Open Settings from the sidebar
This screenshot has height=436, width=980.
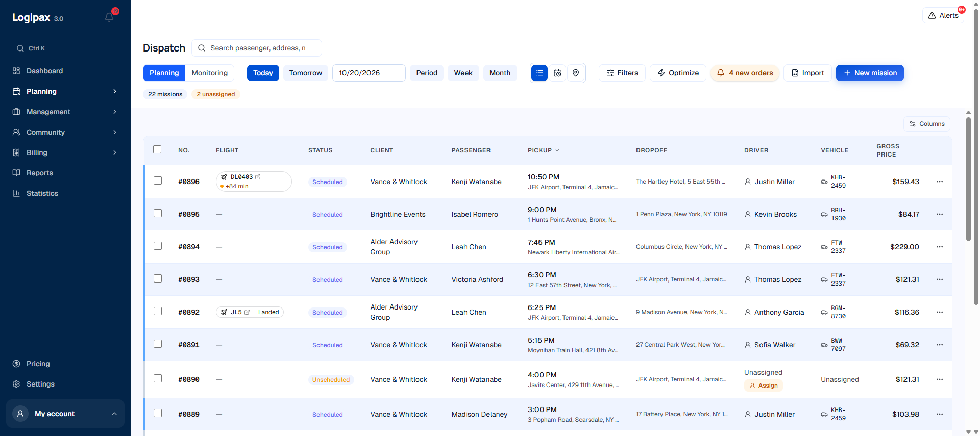pyautogui.click(x=65, y=384)
